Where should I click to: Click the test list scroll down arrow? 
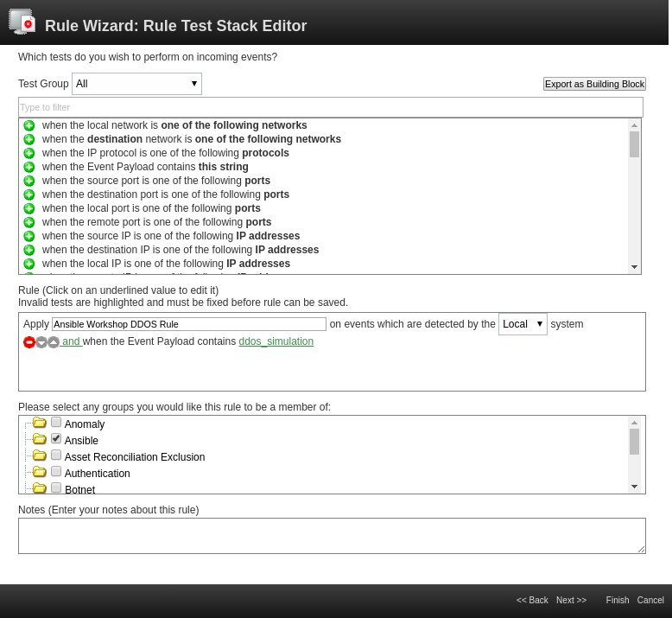tap(634, 267)
